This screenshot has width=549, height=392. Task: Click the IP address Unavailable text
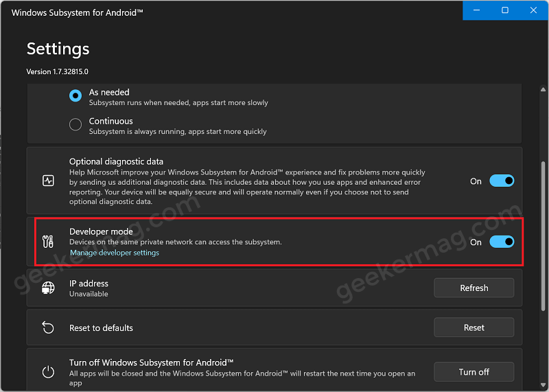point(89,294)
